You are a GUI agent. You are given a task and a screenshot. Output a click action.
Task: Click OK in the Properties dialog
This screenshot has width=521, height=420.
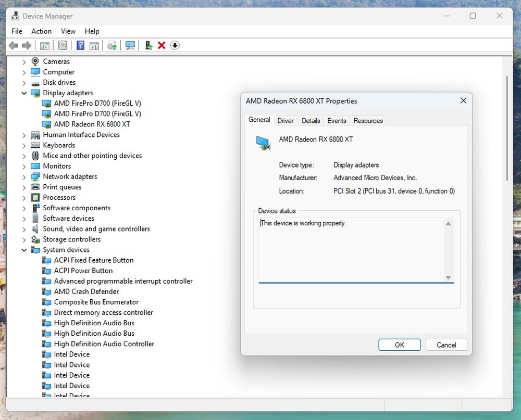click(400, 345)
